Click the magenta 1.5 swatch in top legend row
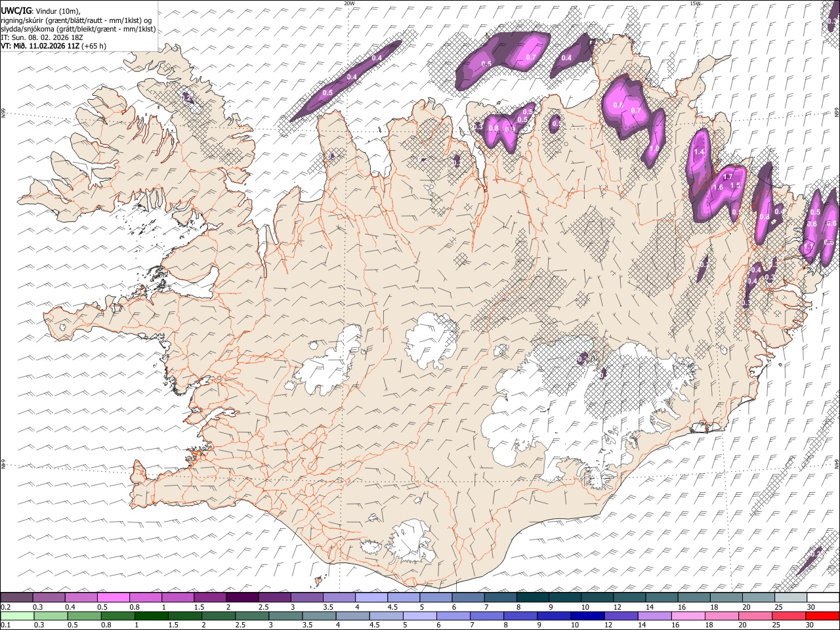840x630 pixels. point(210,598)
